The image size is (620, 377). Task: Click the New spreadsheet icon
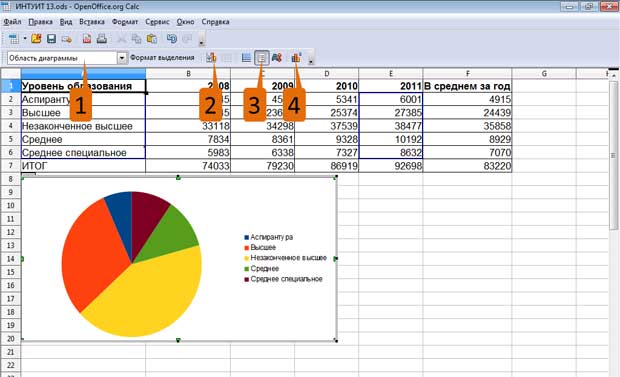click(x=13, y=39)
